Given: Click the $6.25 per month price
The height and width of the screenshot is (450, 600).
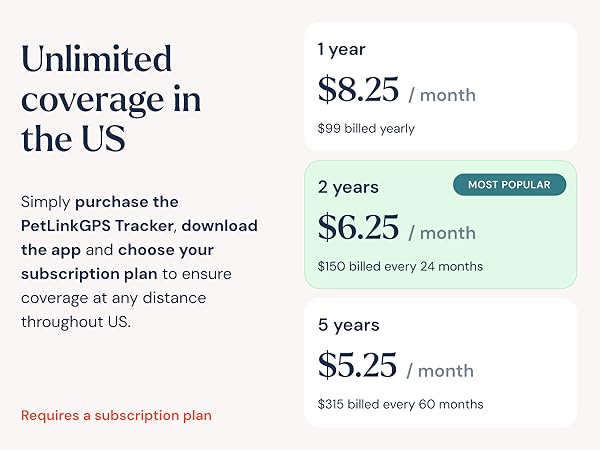Looking at the screenshot, I should click(357, 228).
